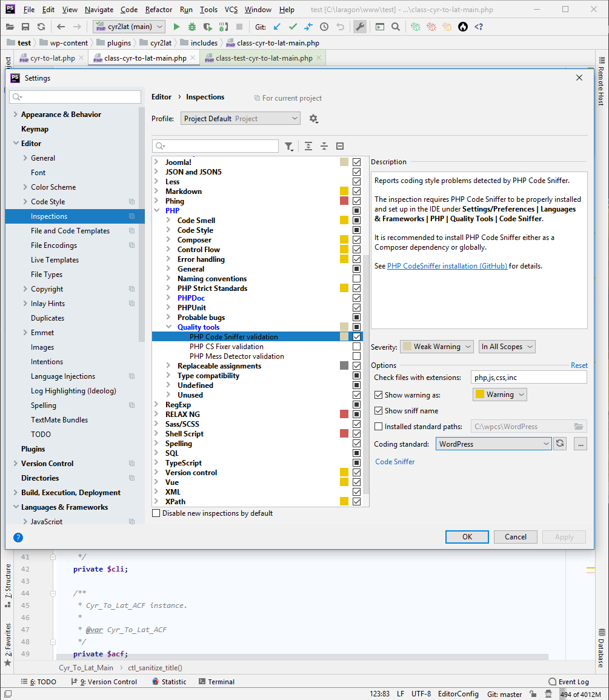Click the Reset to Empty square icon

[x=340, y=147]
